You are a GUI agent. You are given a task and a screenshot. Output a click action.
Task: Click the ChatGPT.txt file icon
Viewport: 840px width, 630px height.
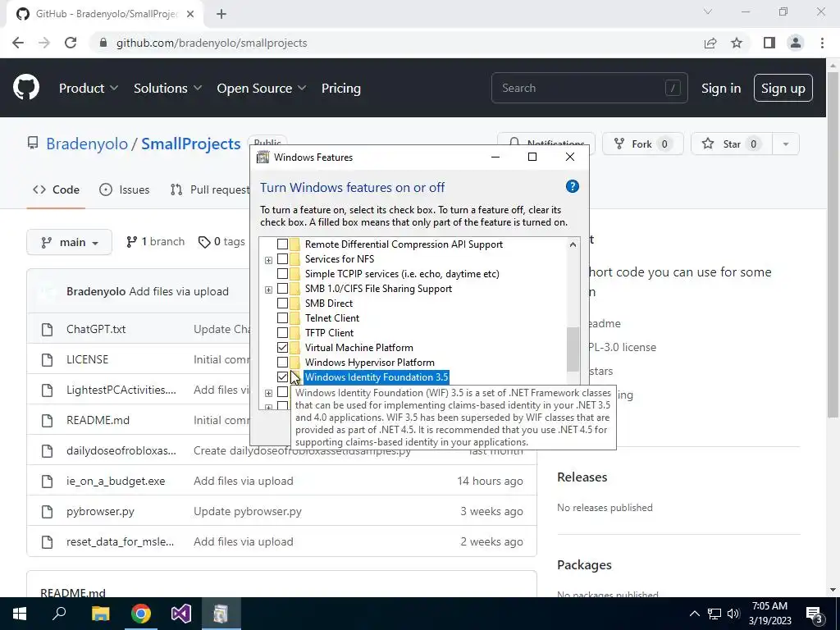pos(47,330)
